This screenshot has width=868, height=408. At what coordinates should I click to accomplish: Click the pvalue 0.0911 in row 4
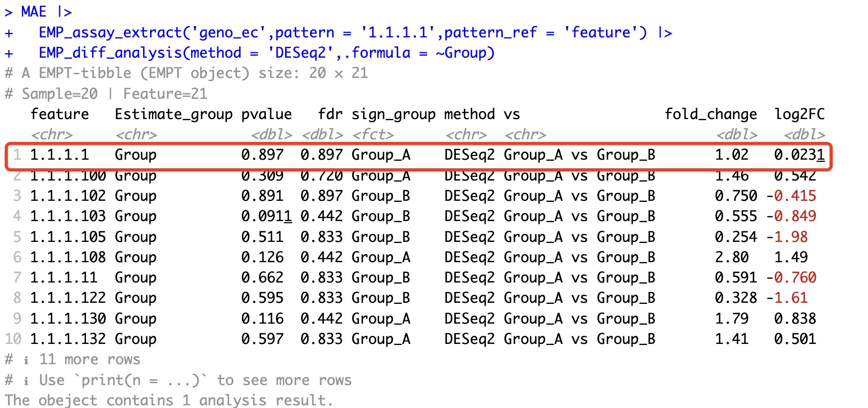click(266, 216)
